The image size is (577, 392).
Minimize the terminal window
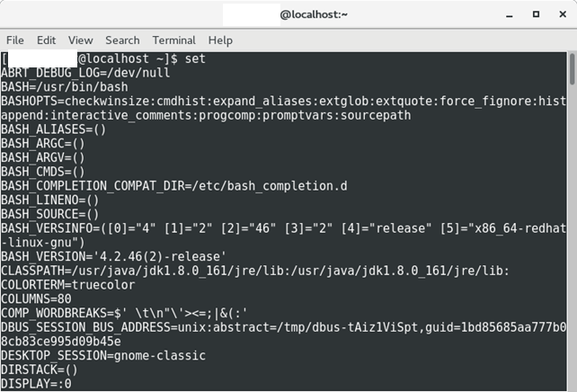tap(510, 14)
